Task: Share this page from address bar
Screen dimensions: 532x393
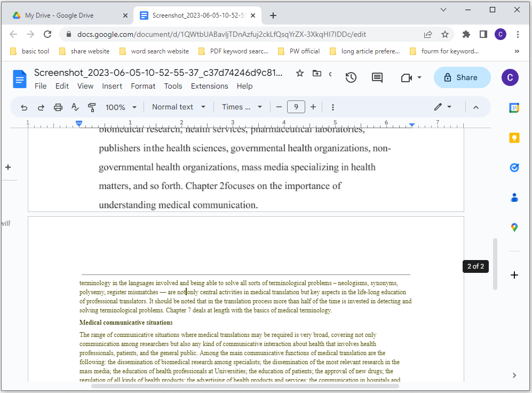Action: click(428, 34)
